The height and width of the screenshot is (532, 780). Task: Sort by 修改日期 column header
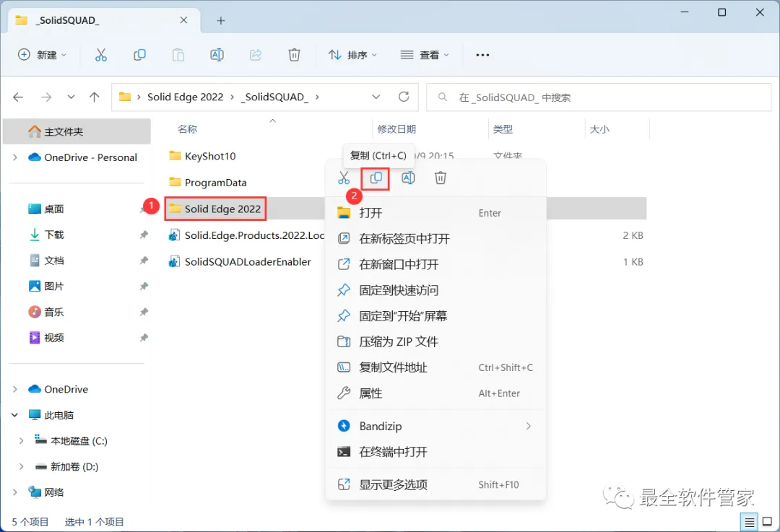pyautogui.click(x=396, y=129)
